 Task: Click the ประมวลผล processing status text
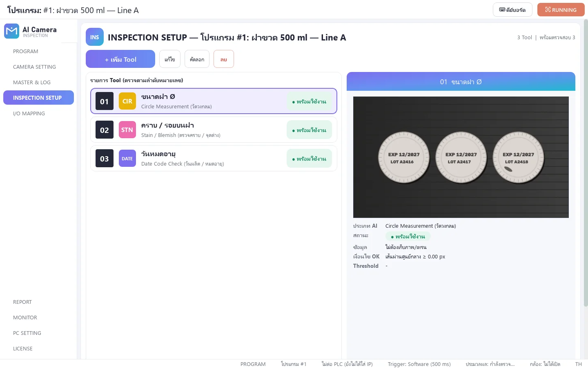click(490, 364)
